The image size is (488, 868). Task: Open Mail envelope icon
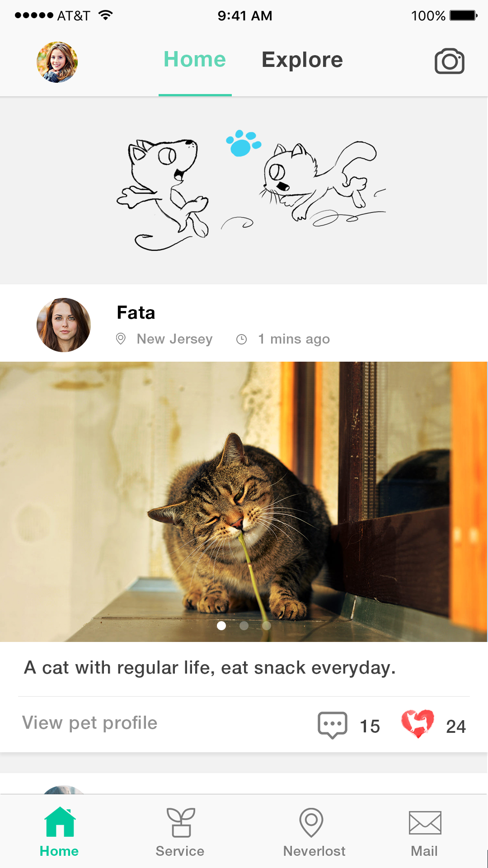pyautogui.click(x=425, y=822)
